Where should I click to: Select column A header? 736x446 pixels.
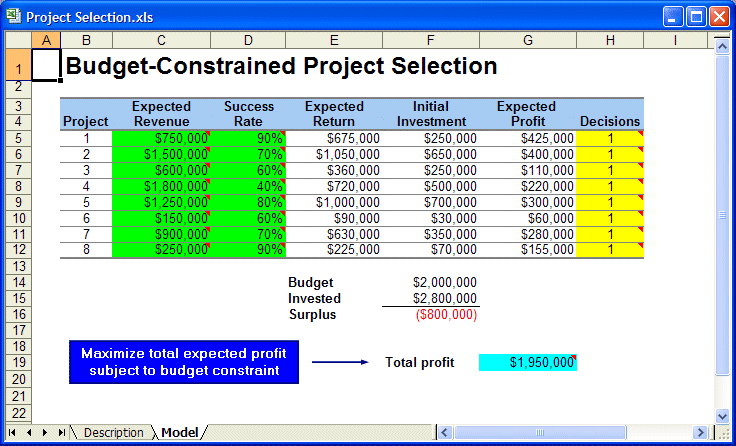point(46,40)
